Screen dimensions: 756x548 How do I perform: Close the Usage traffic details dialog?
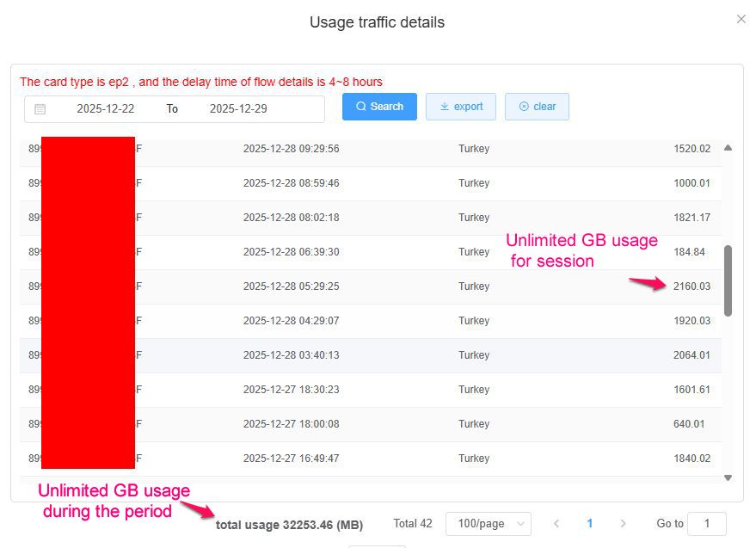point(741,19)
